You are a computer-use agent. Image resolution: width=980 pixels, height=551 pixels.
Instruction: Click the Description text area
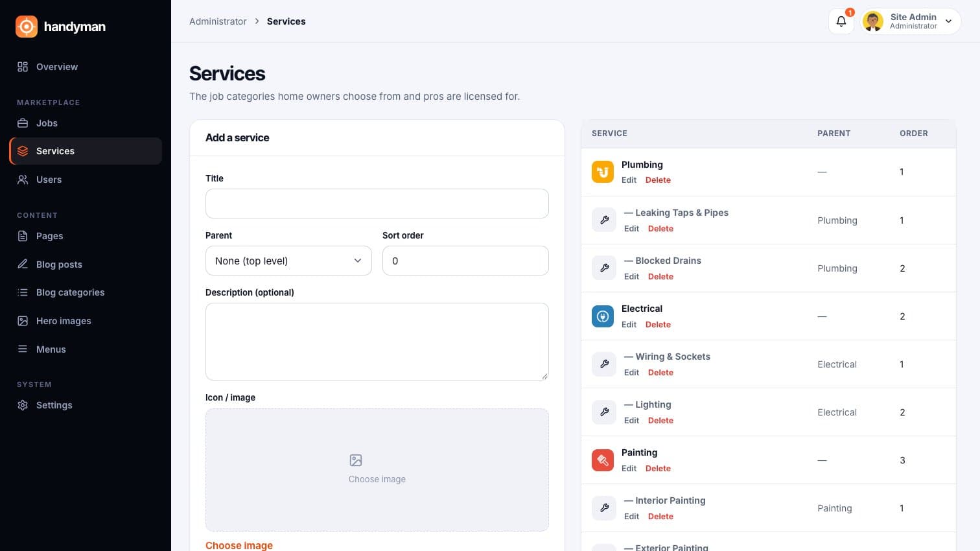click(377, 342)
